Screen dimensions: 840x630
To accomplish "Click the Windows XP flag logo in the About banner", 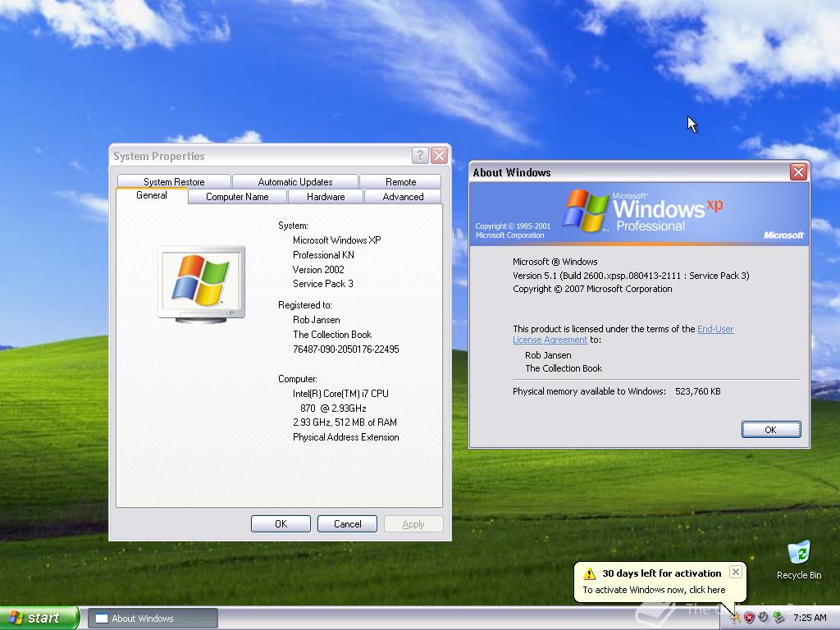I will pyautogui.click(x=584, y=211).
